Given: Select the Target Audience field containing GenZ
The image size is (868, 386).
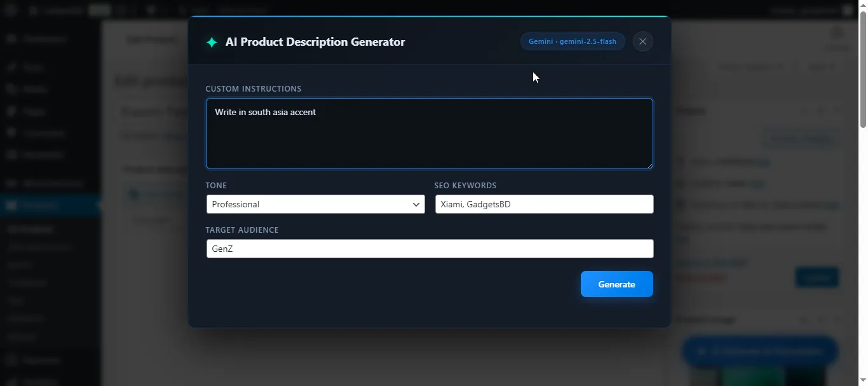Looking at the screenshot, I should (x=429, y=249).
